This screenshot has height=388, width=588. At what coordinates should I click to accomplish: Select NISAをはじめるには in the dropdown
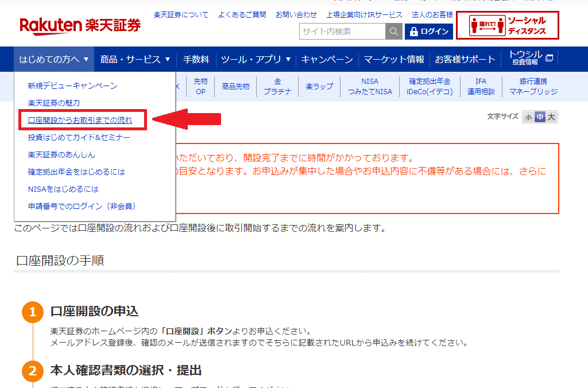(x=63, y=189)
